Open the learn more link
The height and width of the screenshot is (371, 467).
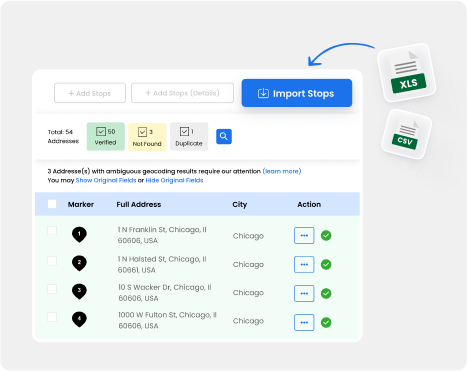click(282, 171)
